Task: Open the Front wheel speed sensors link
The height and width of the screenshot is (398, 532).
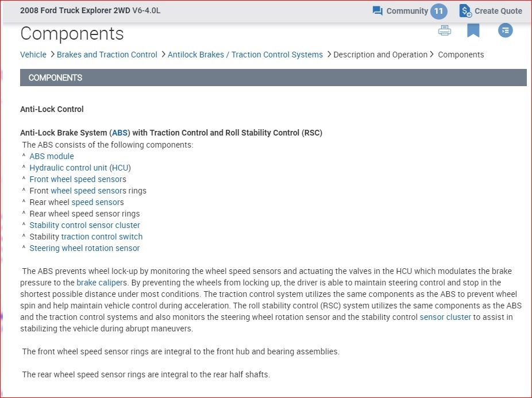Action: (76, 179)
